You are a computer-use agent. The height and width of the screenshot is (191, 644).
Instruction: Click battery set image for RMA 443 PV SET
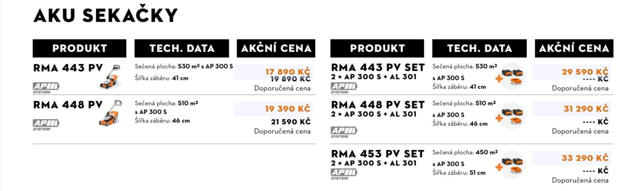(x=511, y=76)
